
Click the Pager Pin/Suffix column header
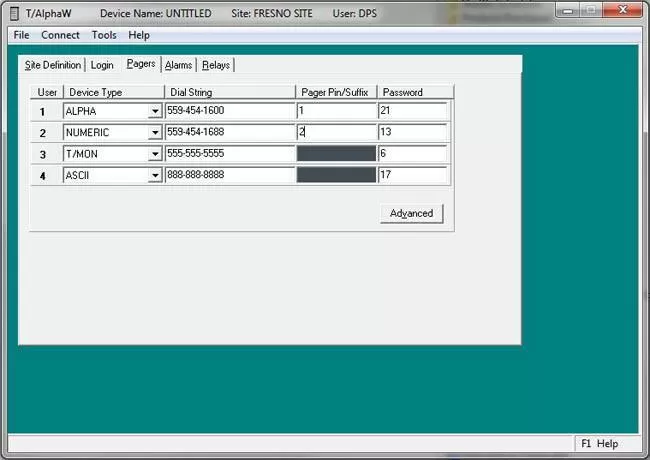point(336,92)
